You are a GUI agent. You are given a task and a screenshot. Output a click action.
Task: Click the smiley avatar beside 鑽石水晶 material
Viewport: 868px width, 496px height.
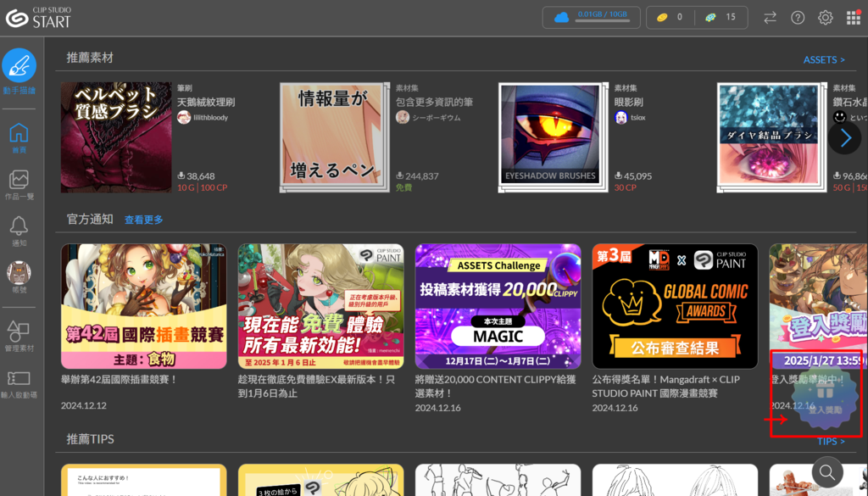click(840, 117)
